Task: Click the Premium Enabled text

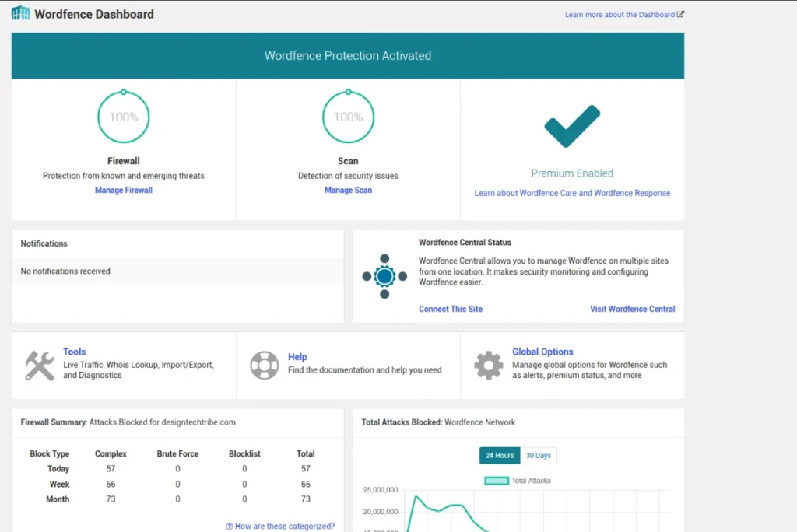Action: [x=572, y=173]
